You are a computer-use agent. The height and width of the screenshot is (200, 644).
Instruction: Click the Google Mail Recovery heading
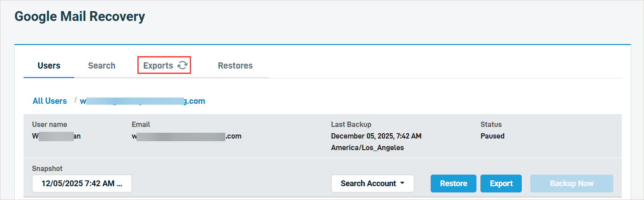[80, 17]
